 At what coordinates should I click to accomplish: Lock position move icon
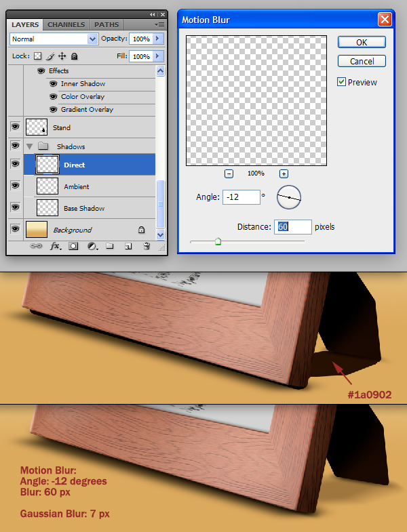click(62, 56)
